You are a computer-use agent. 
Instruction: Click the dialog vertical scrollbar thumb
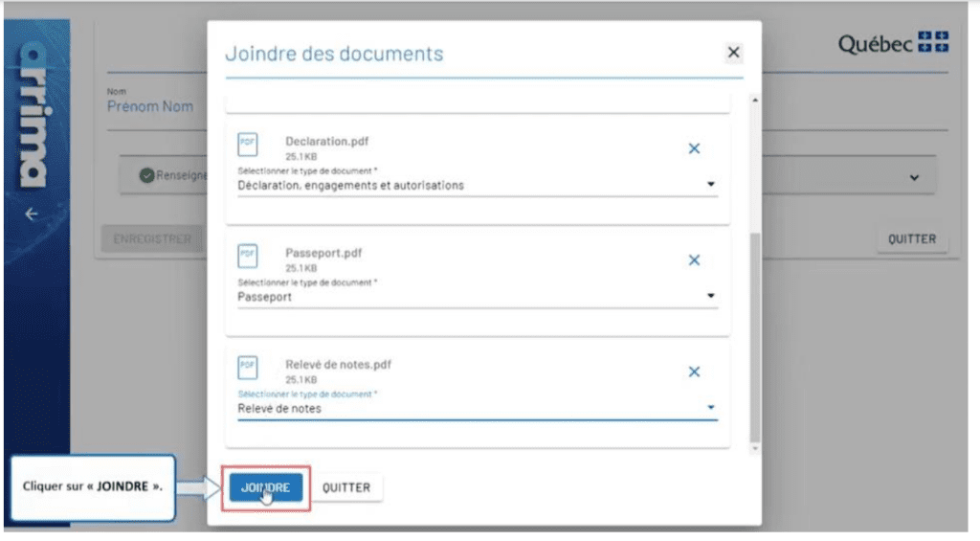point(755,338)
